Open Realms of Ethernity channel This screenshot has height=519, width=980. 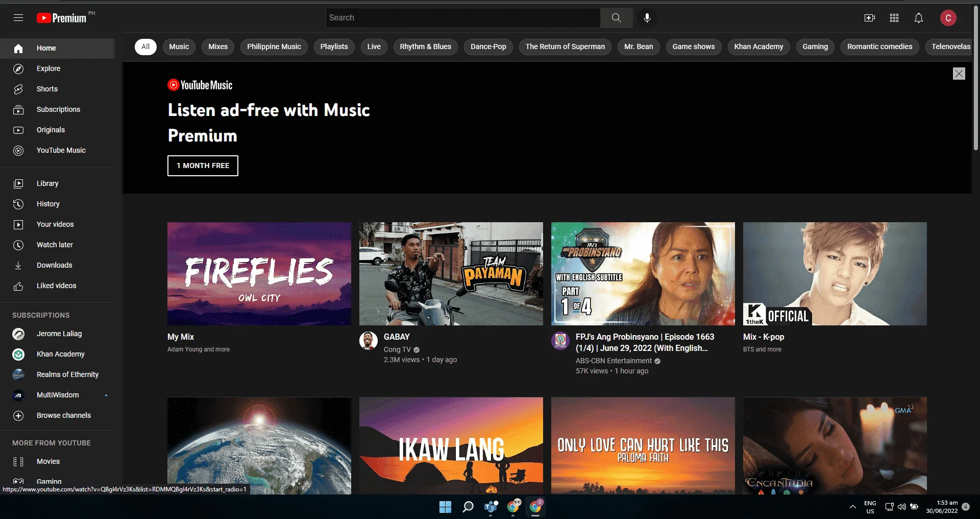(x=57, y=374)
